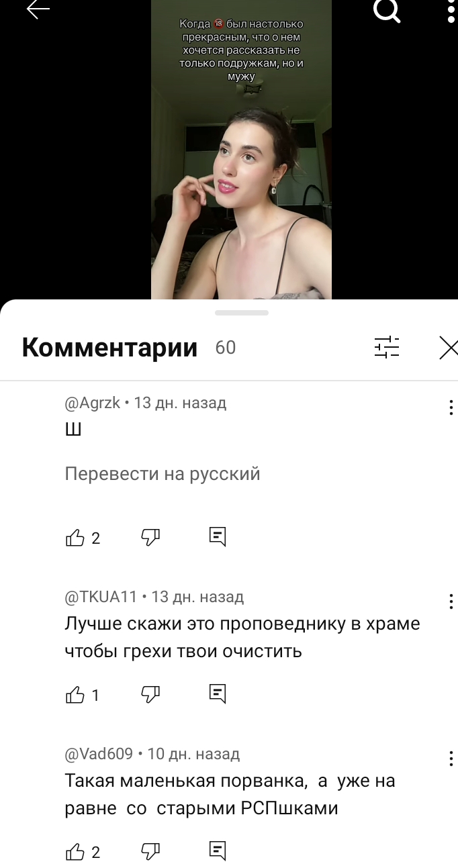The image size is (458, 868).
Task: Like the comment from @Agrzk
Action: (x=75, y=537)
